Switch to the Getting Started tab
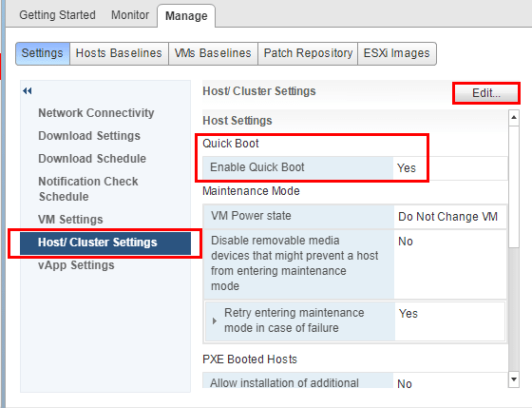 [57, 15]
